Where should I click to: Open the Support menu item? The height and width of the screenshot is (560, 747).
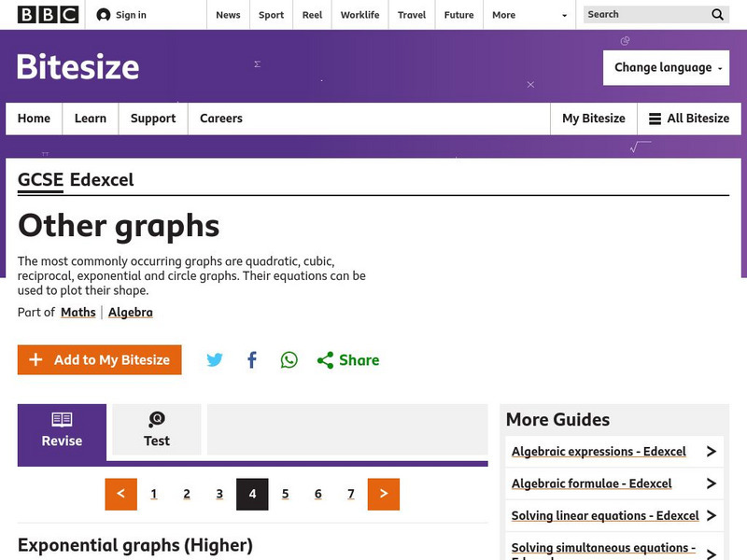[x=153, y=119]
